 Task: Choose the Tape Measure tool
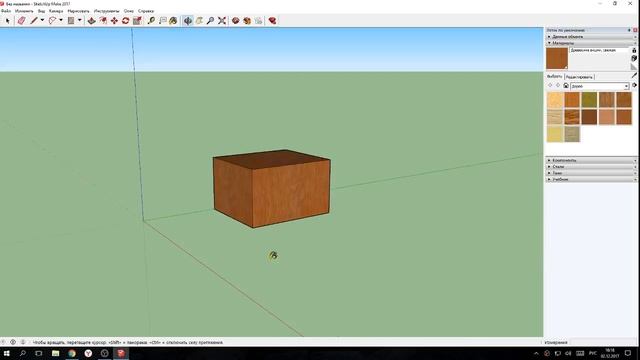(151, 20)
